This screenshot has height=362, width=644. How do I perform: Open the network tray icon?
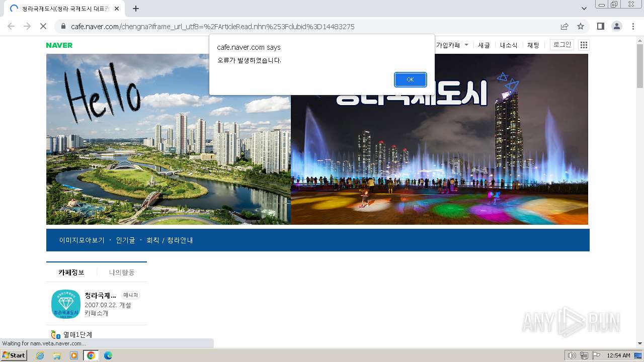[x=584, y=355]
